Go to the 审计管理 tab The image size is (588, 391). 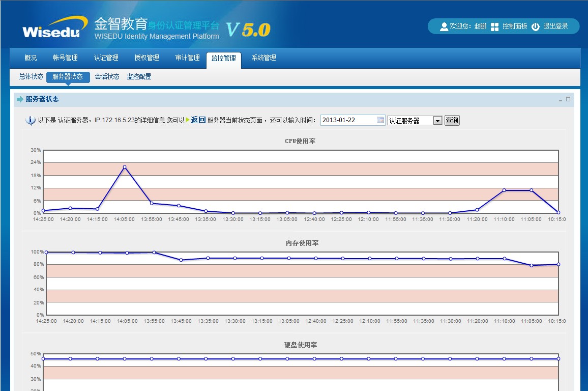click(x=187, y=58)
